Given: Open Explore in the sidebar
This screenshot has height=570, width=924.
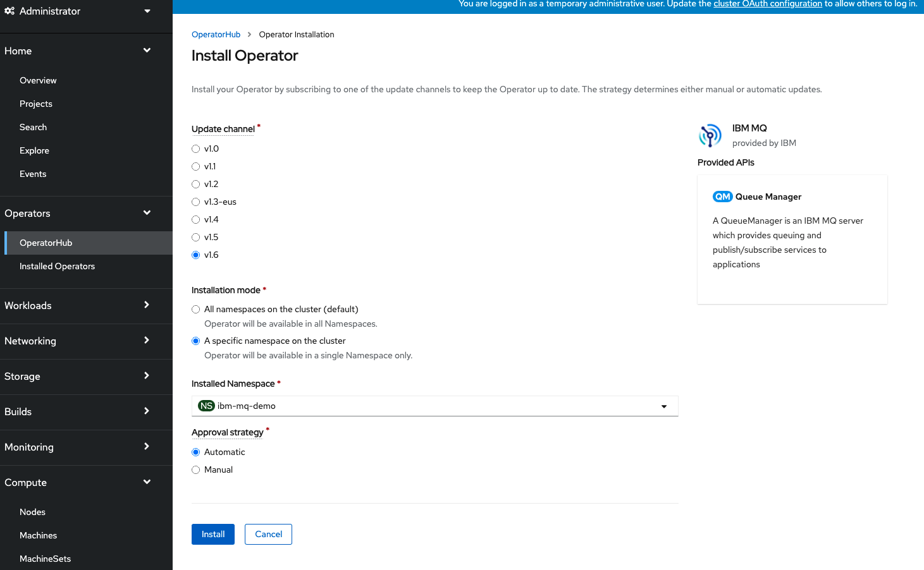Looking at the screenshot, I should 34,151.
